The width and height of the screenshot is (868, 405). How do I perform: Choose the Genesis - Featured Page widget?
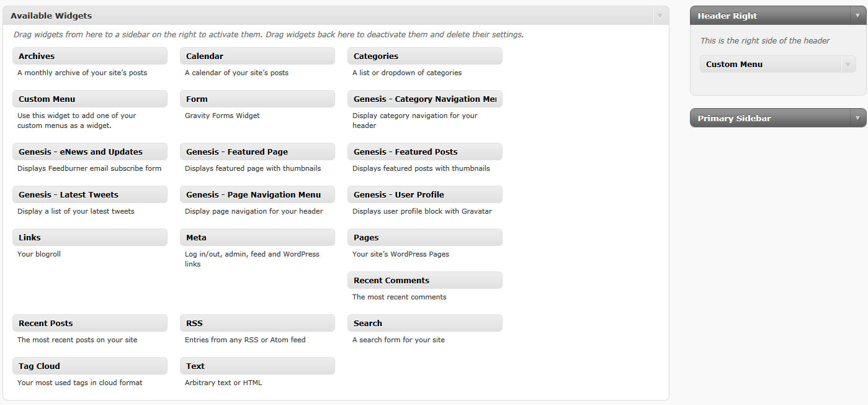pyautogui.click(x=257, y=152)
